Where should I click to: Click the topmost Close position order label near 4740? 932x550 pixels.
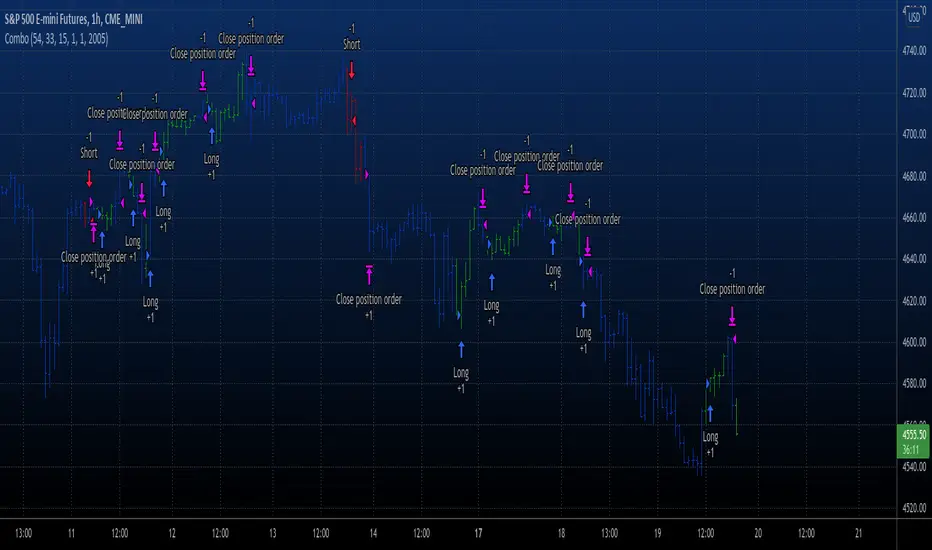[251, 39]
